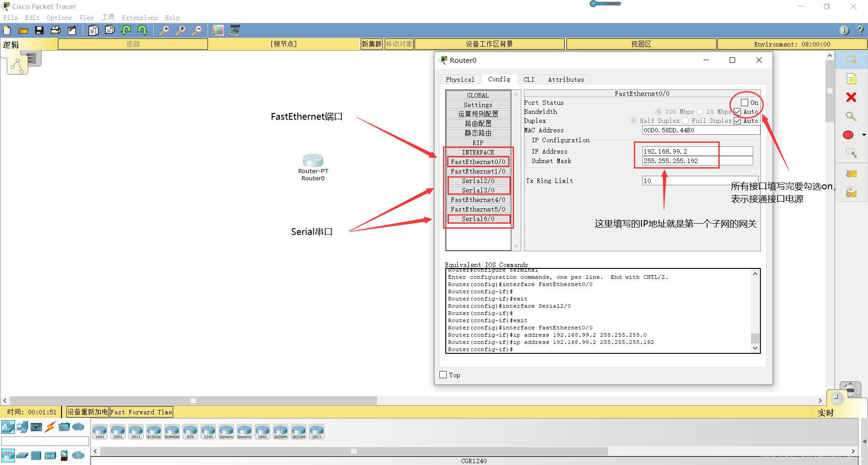Image resolution: width=868 pixels, height=465 pixels.
Task: Click the Copy icon in the toolbar
Action: 94,30
